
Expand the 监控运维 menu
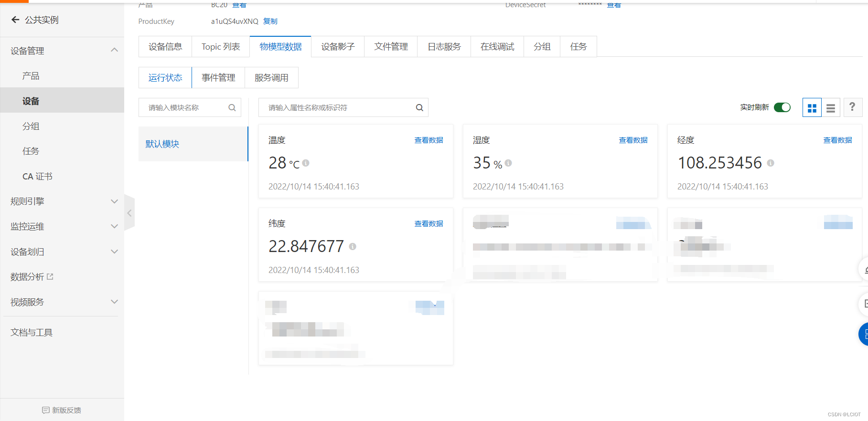tap(114, 226)
